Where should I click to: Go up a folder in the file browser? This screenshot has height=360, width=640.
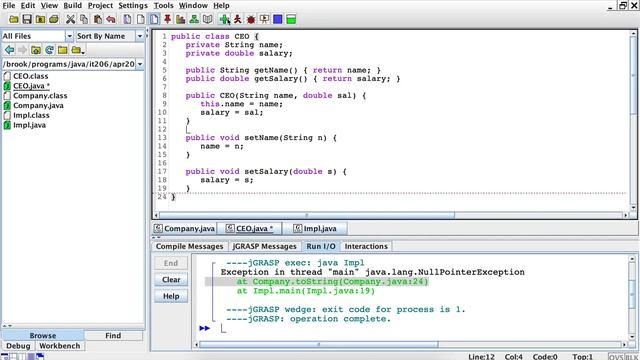click(36, 50)
